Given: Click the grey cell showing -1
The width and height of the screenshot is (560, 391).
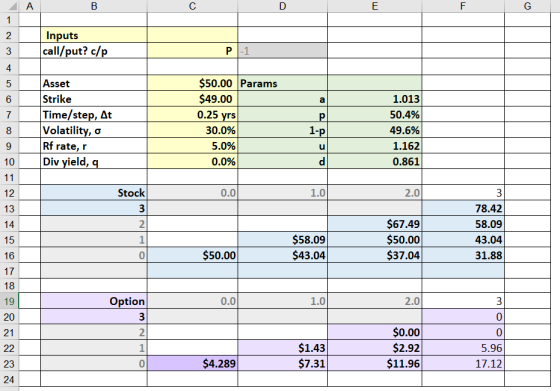Looking at the screenshot, I should click(282, 51).
